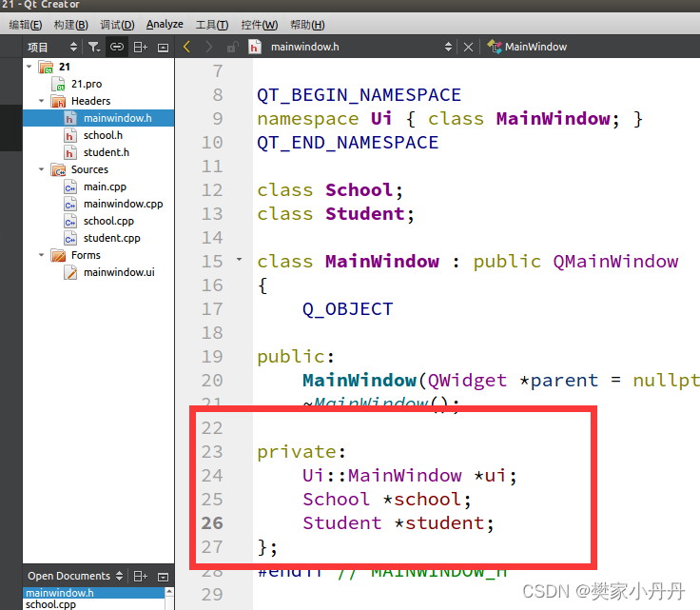Collapse the Forms folder
Viewport: 700px width, 610px height.
(41, 255)
